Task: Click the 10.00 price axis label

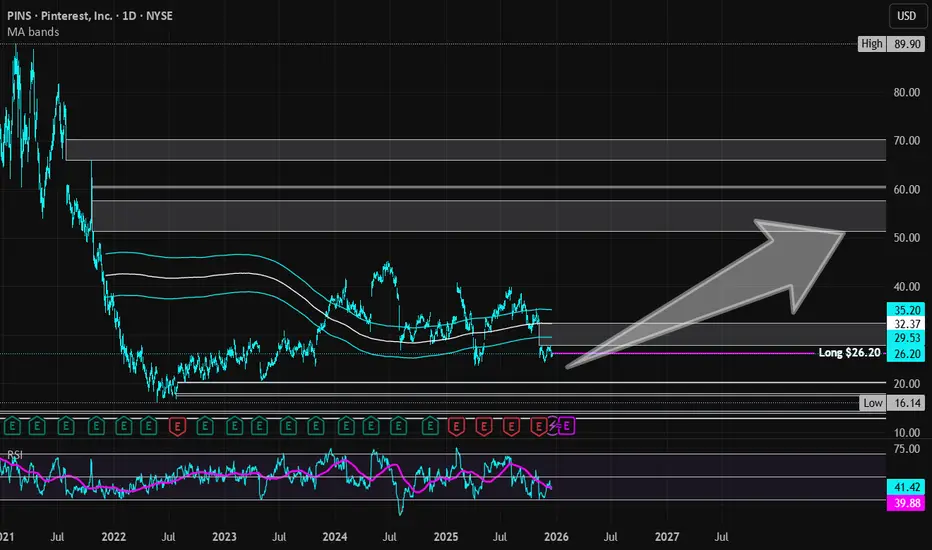Action: tap(906, 433)
